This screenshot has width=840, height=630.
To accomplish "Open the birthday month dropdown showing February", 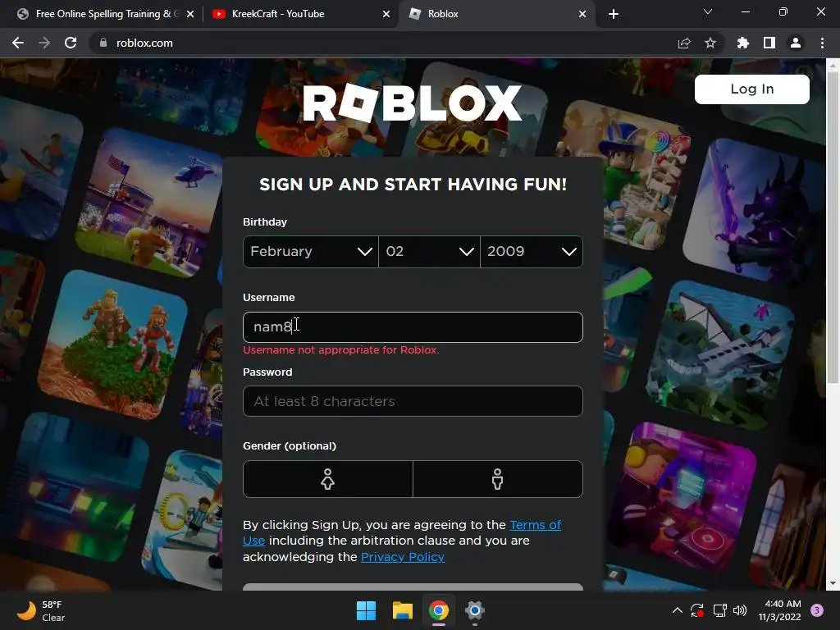I will 310,251.
